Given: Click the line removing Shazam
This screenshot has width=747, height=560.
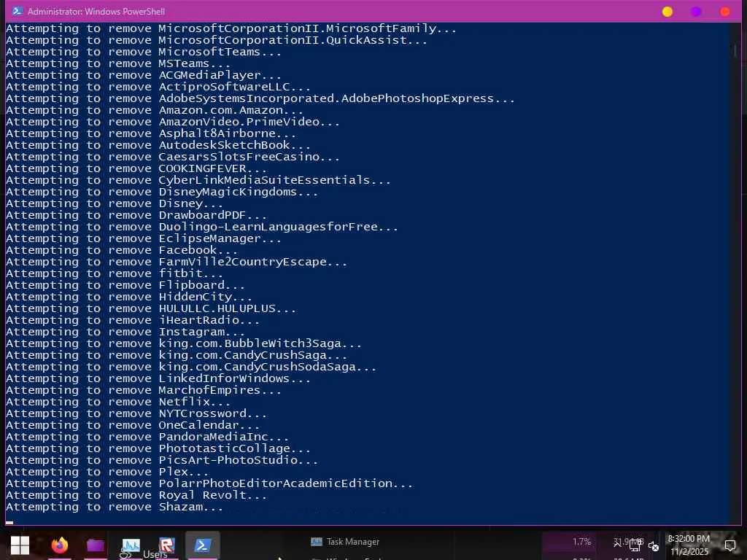Looking at the screenshot, I should coord(115,507).
